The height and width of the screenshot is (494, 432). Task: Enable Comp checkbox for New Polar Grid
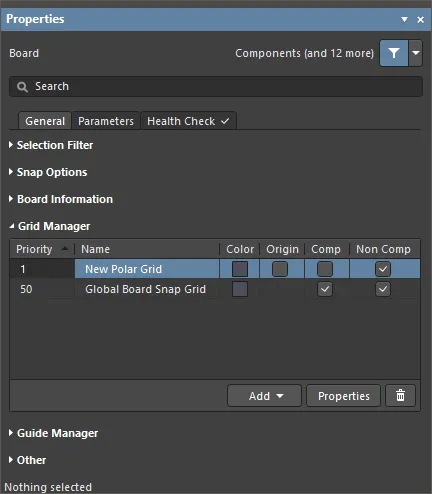pos(325,269)
